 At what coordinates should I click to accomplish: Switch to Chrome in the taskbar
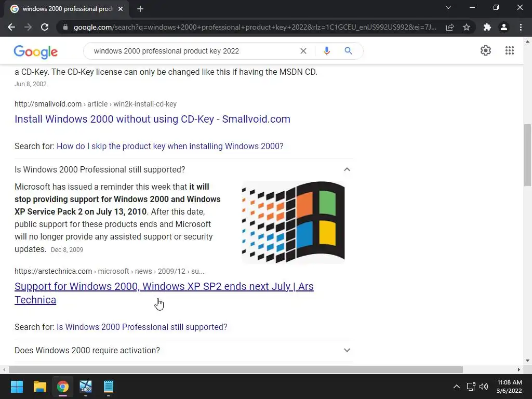click(x=63, y=387)
